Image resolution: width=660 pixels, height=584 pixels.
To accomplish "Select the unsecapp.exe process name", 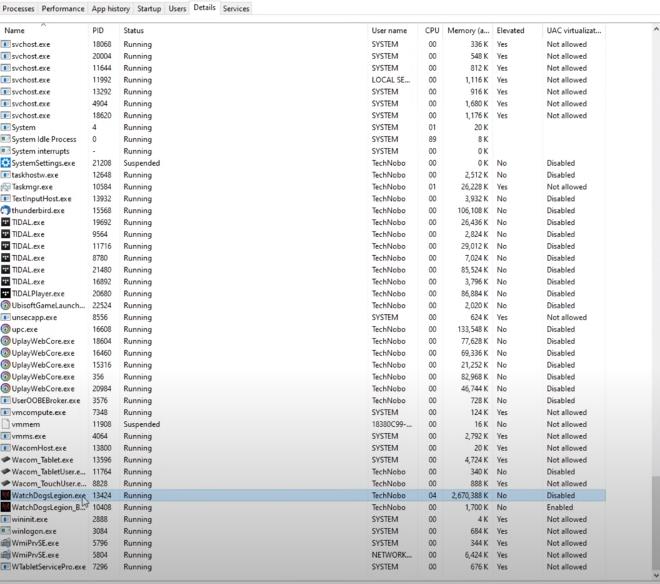I will pos(34,317).
